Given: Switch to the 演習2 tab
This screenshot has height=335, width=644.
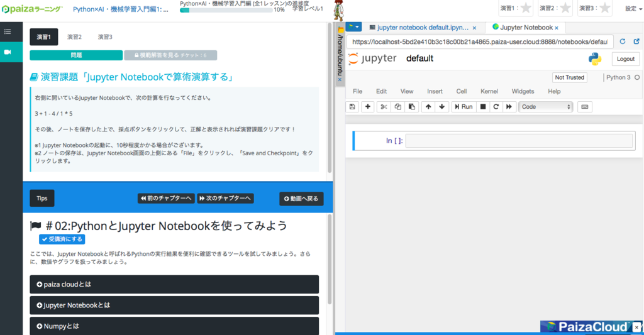Looking at the screenshot, I should (x=74, y=37).
